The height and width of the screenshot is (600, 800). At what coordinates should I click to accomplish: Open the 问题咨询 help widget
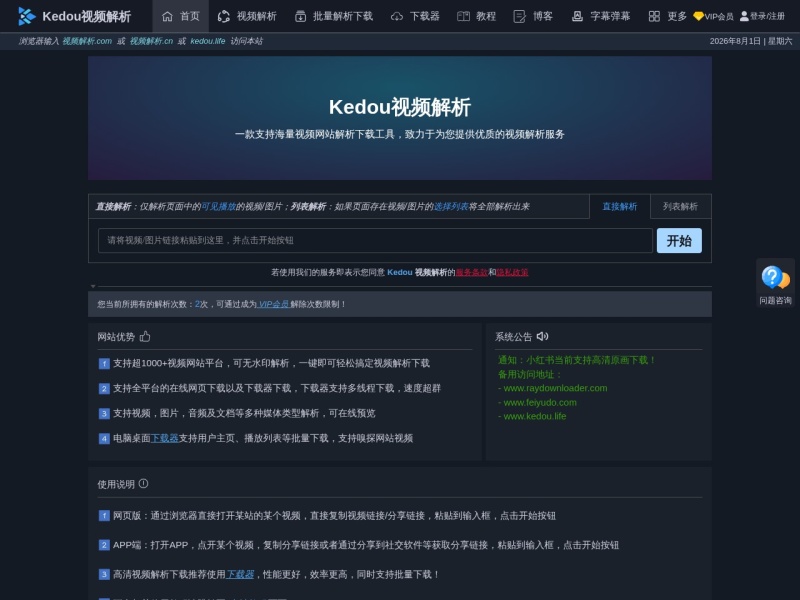point(775,283)
